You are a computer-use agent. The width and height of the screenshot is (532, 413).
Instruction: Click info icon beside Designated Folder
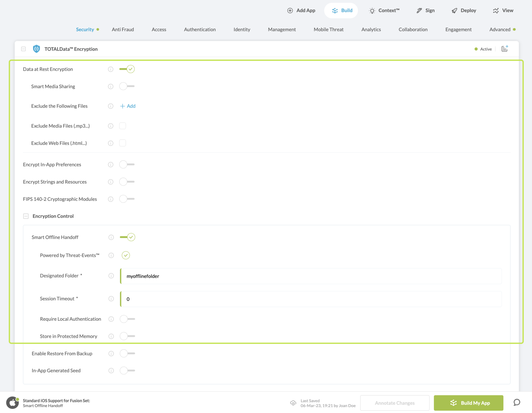(111, 276)
